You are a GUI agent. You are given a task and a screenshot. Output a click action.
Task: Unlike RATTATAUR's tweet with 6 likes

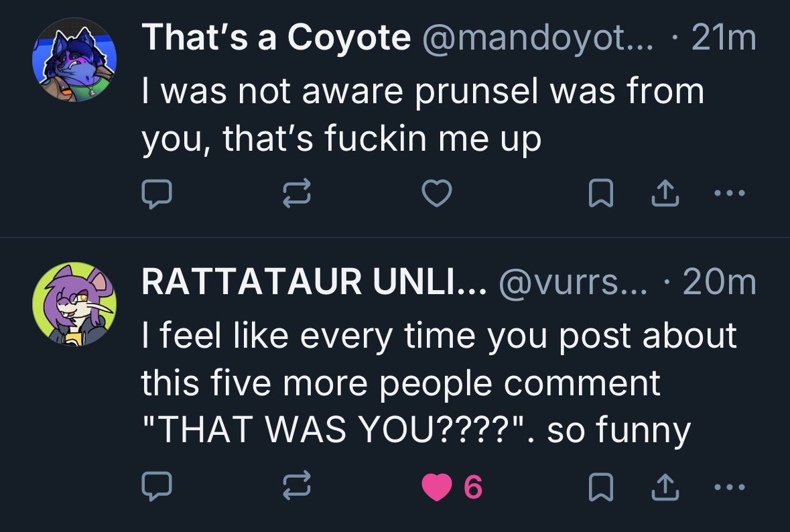(x=437, y=487)
